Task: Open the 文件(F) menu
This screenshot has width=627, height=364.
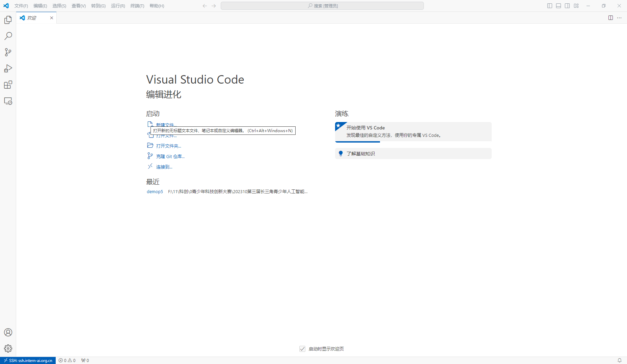Action: (21, 6)
